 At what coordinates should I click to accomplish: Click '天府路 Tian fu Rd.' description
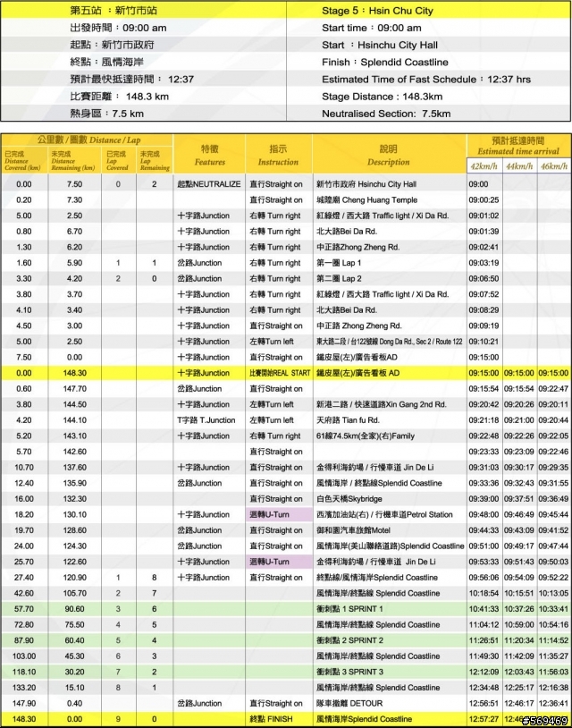[x=348, y=420]
